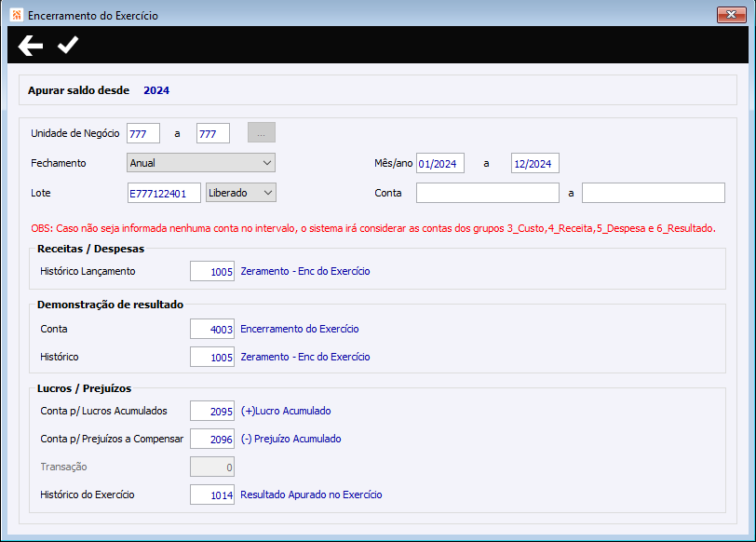This screenshot has height=542, width=756.
Task: Confirm with the checkmark icon
Action: (67, 45)
